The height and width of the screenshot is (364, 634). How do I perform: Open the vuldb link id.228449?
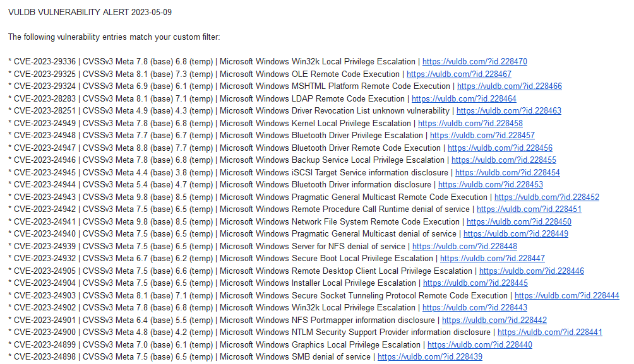click(515, 234)
